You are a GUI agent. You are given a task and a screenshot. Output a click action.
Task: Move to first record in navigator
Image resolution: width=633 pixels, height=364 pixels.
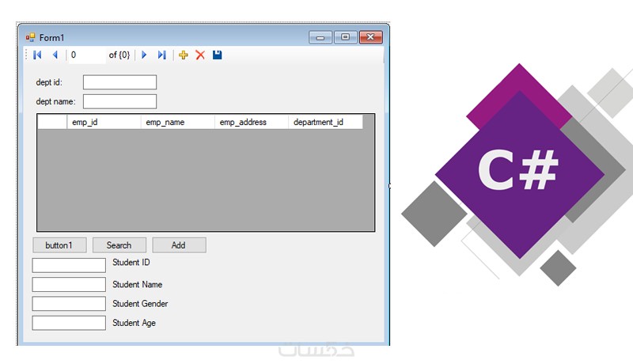(37, 55)
